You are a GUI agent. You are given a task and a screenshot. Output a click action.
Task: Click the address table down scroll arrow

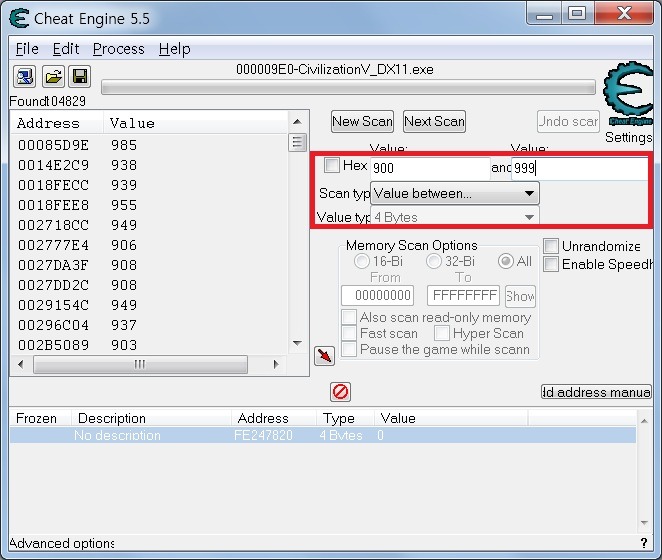pos(644,523)
